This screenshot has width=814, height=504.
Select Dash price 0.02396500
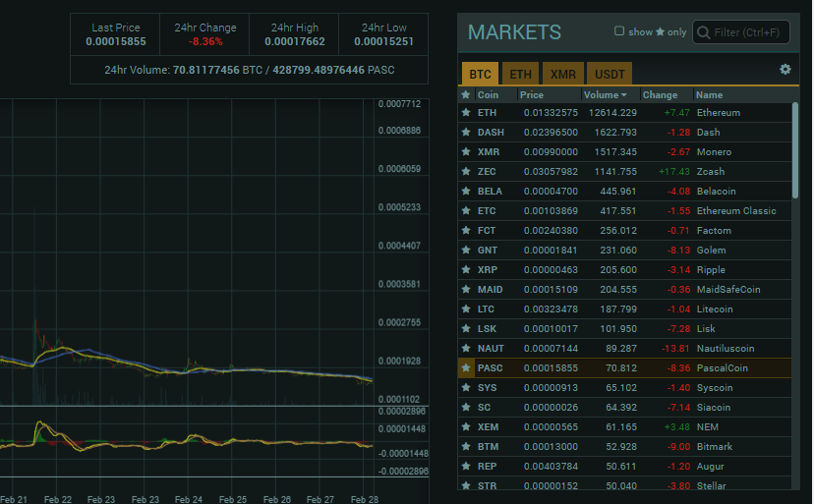point(551,133)
